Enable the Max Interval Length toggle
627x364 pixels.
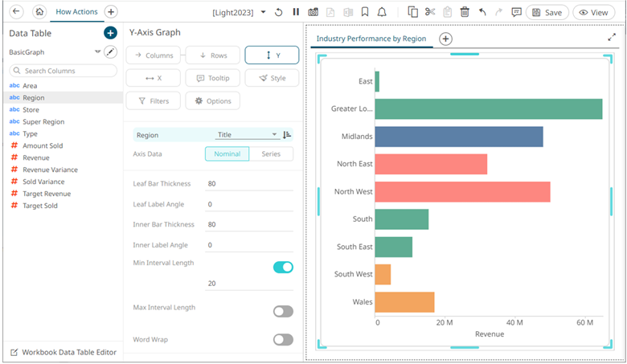[283, 311]
